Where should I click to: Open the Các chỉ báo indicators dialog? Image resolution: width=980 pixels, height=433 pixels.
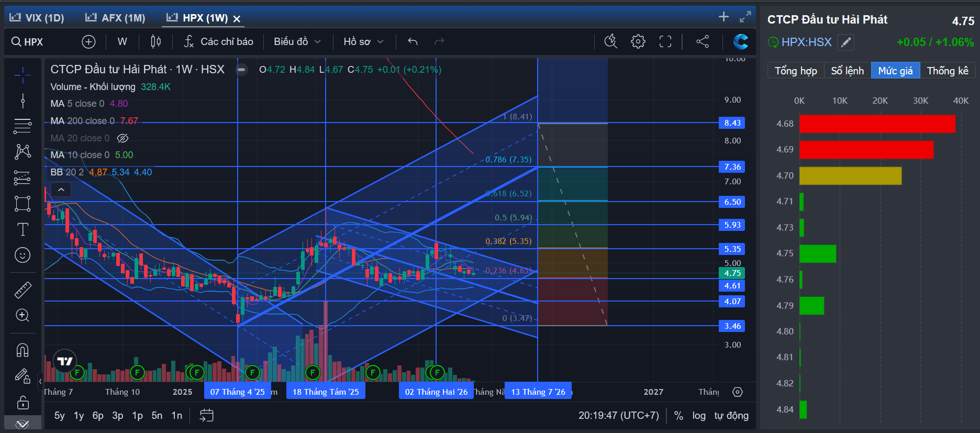(x=218, y=42)
